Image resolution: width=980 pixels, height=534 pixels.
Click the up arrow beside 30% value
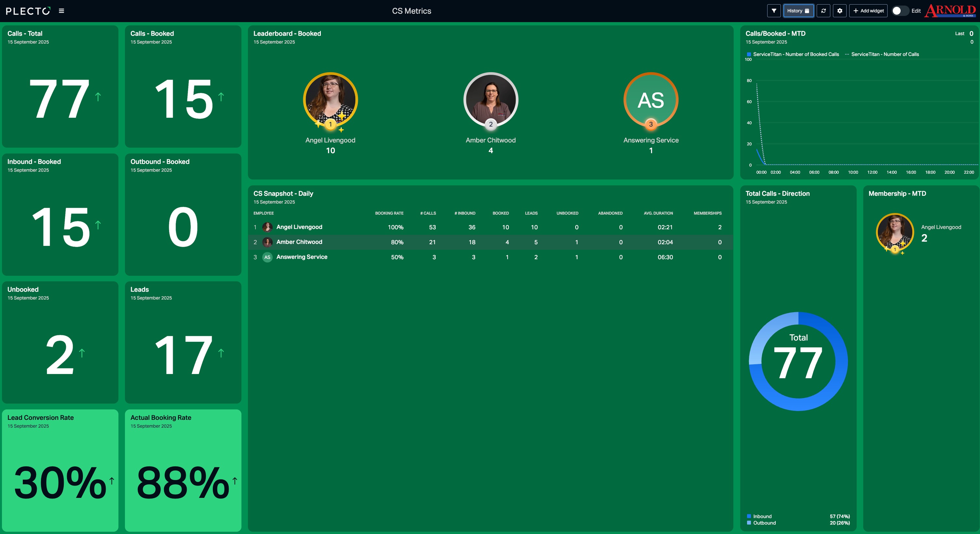[x=112, y=481]
